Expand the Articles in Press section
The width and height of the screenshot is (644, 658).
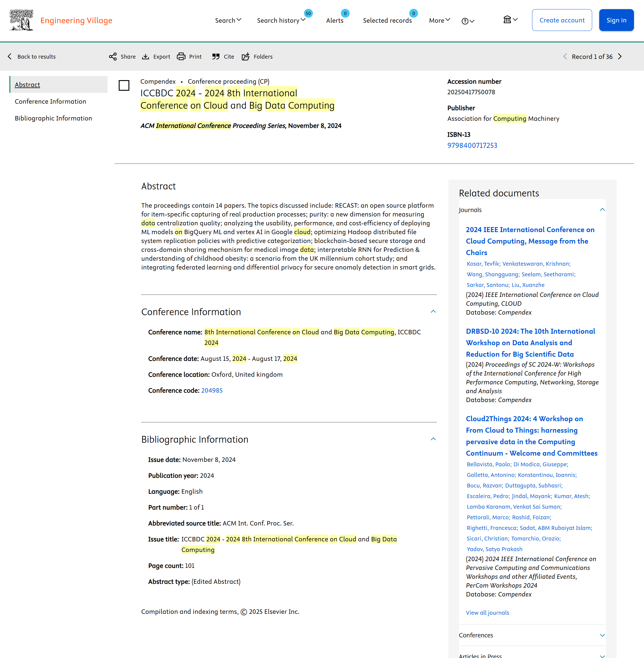[x=602, y=656]
